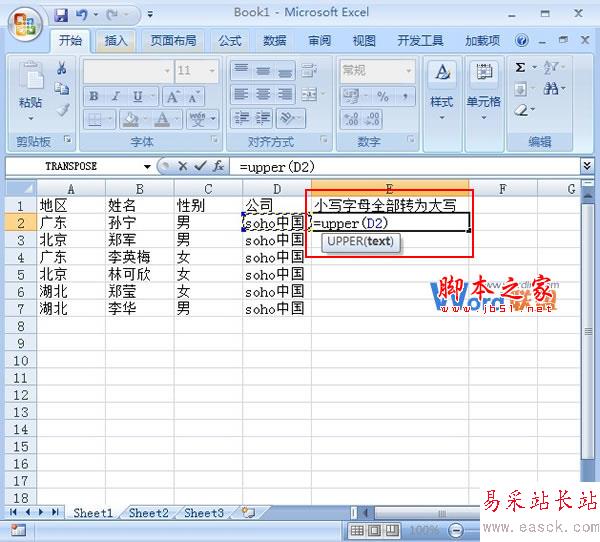Toggle Underline formatting
This screenshot has height=542, width=600.
pyautogui.click(x=138, y=96)
